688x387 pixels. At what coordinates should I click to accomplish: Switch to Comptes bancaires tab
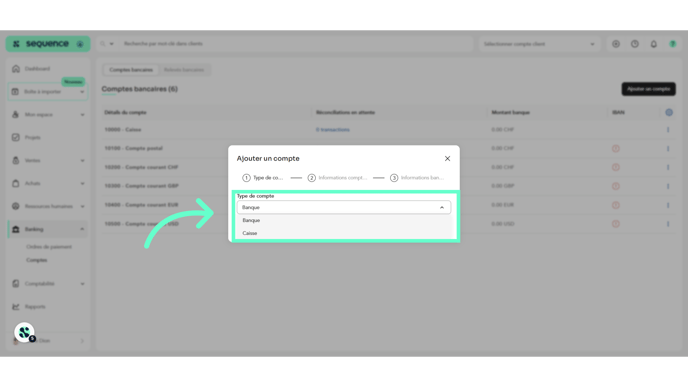pos(131,70)
